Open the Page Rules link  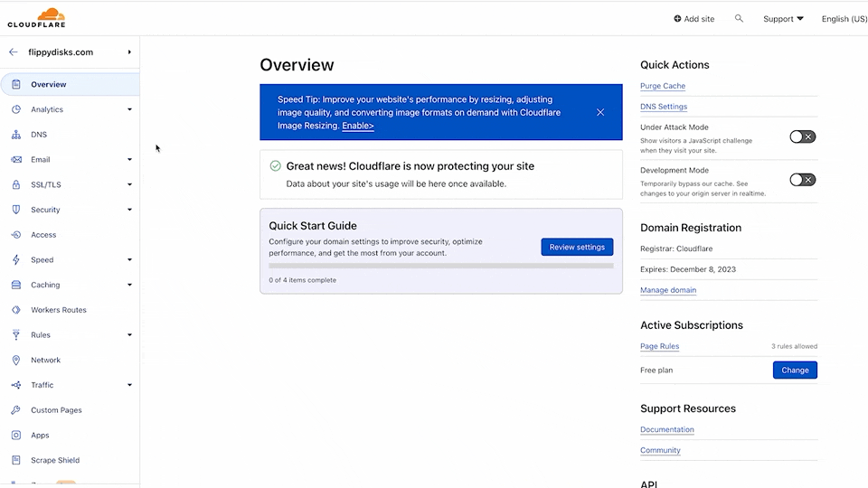coord(659,346)
